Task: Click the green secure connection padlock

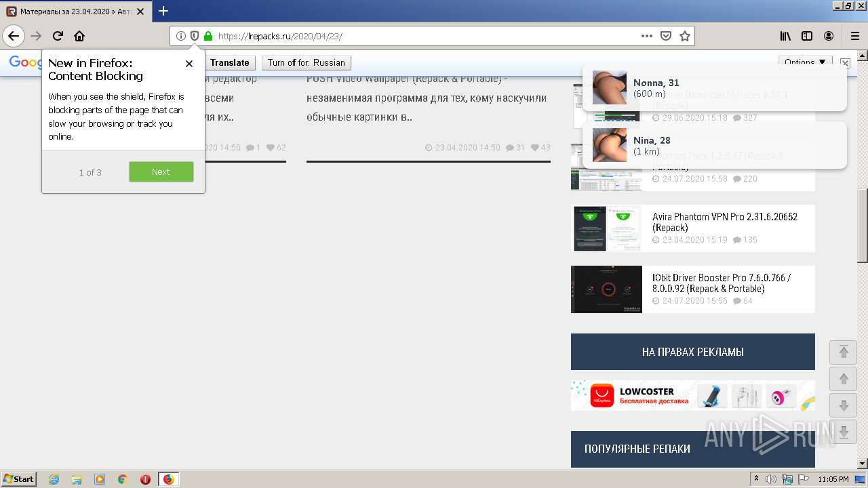Action: coord(208,36)
